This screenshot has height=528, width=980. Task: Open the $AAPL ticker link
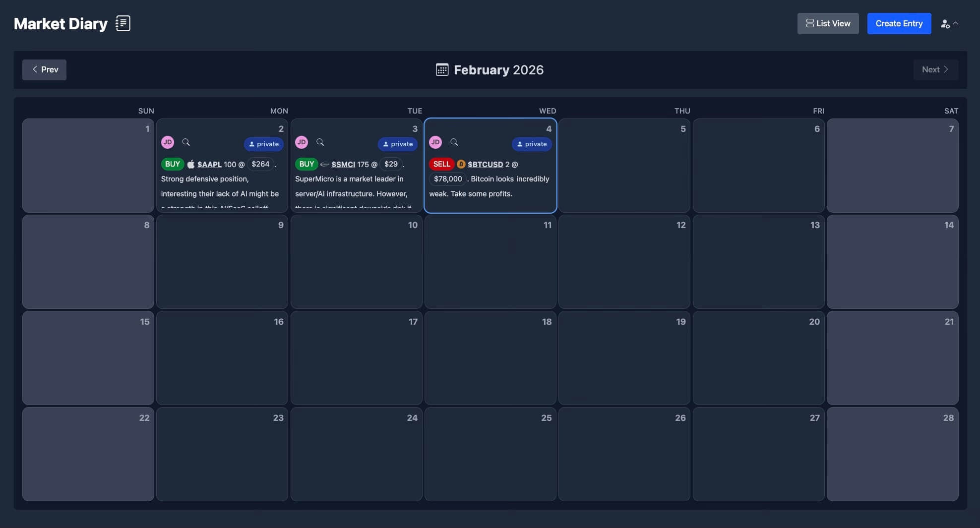[209, 164]
